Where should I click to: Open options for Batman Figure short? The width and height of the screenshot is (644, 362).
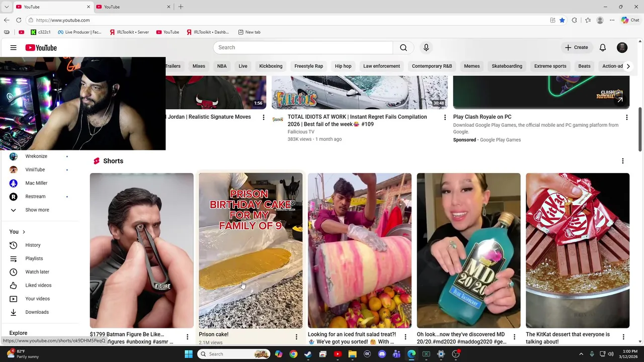click(187, 337)
